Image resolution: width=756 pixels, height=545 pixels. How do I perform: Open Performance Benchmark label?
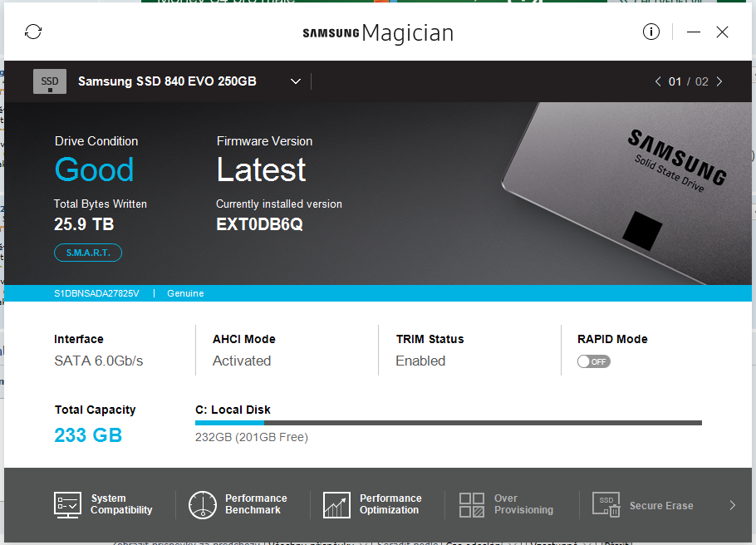[256, 504]
